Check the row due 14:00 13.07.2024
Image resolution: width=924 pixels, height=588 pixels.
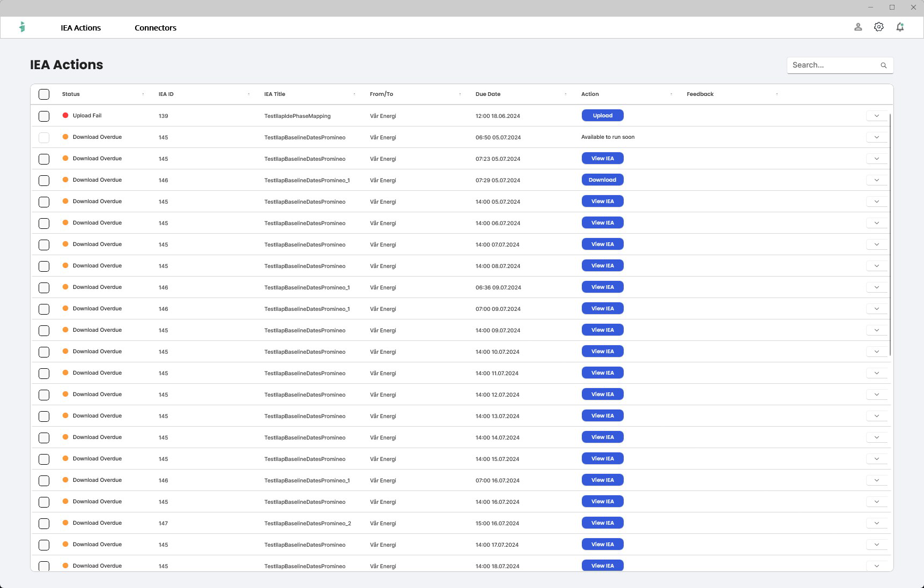(x=44, y=416)
